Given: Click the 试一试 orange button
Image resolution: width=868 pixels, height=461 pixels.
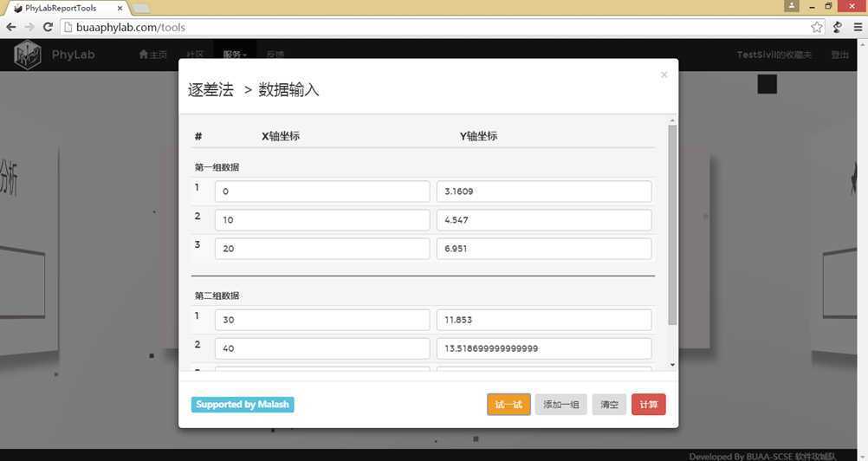Looking at the screenshot, I should pyautogui.click(x=508, y=405).
